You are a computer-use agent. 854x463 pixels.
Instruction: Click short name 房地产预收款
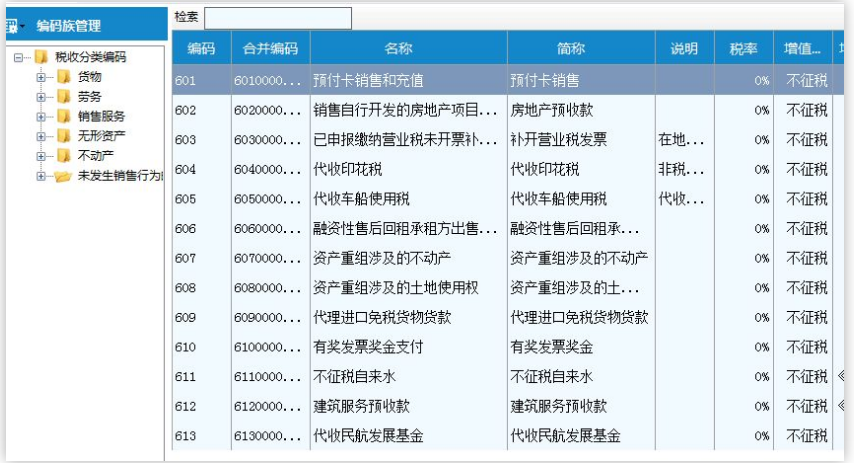tap(581, 110)
